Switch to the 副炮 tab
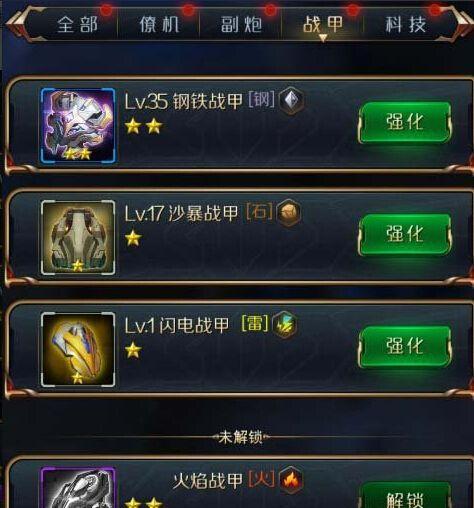This screenshot has height=508, width=474. 241,25
